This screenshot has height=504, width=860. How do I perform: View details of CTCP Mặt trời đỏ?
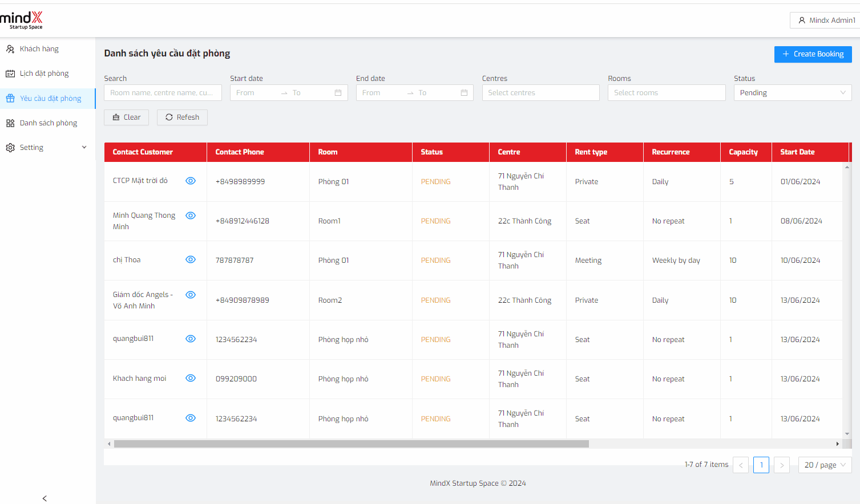(191, 181)
